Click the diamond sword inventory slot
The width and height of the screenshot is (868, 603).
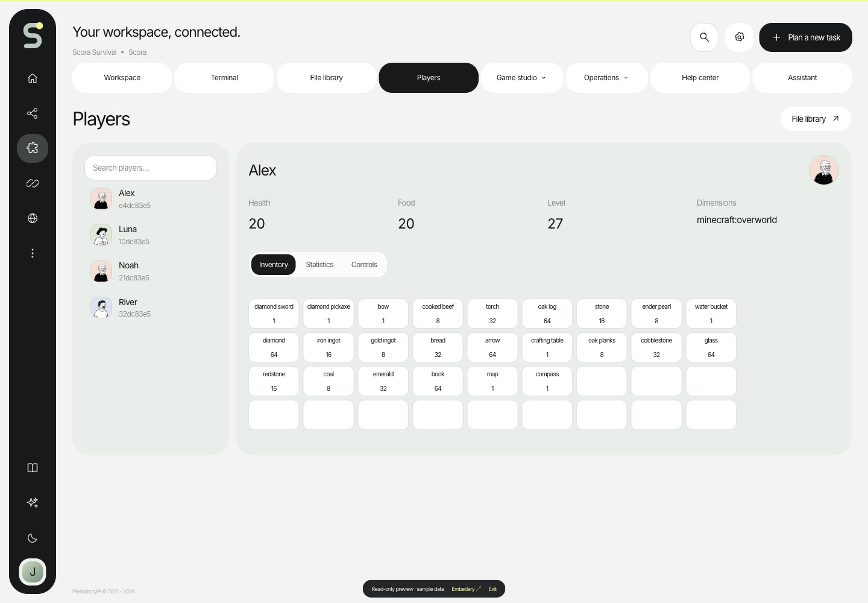point(274,314)
